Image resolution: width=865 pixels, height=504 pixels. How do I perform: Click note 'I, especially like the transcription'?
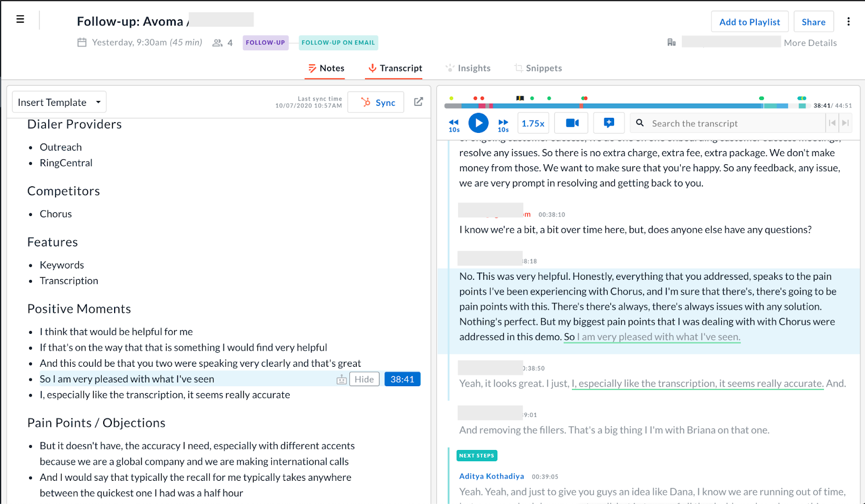pos(165,395)
